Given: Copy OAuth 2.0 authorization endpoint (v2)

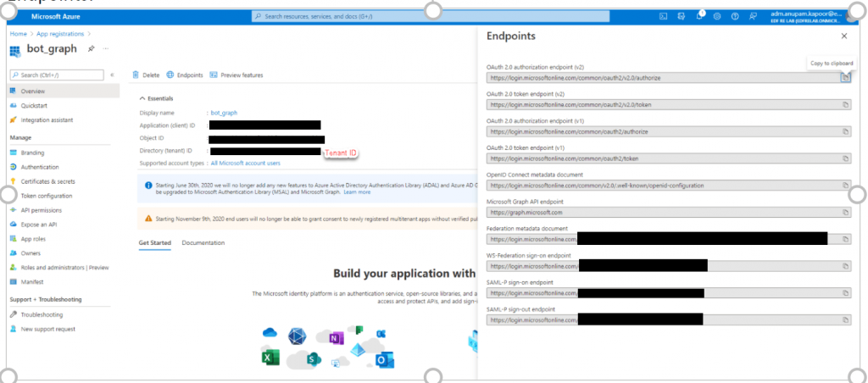Looking at the screenshot, I should coord(845,78).
